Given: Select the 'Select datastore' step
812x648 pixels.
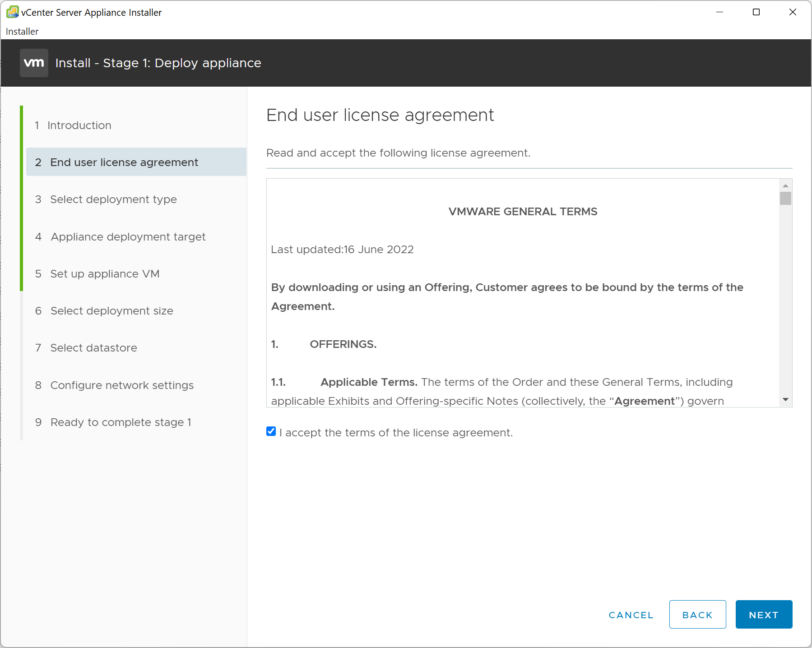Looking at the screenshot, I should point(93,347).
